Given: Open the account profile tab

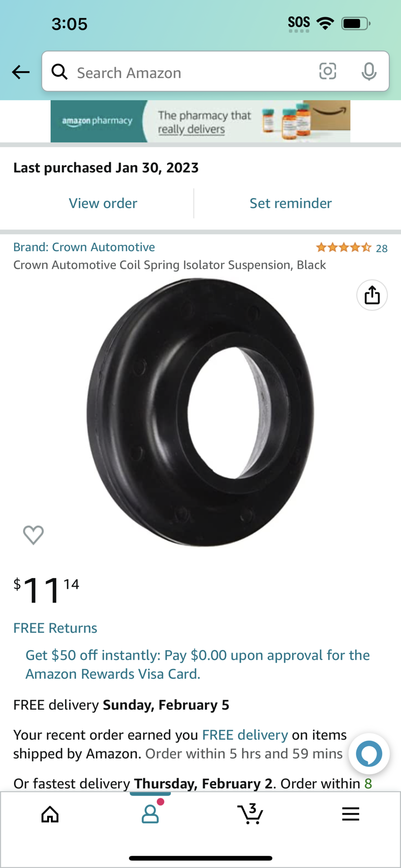Looking at the screenshot, I should tap(150, 813).
